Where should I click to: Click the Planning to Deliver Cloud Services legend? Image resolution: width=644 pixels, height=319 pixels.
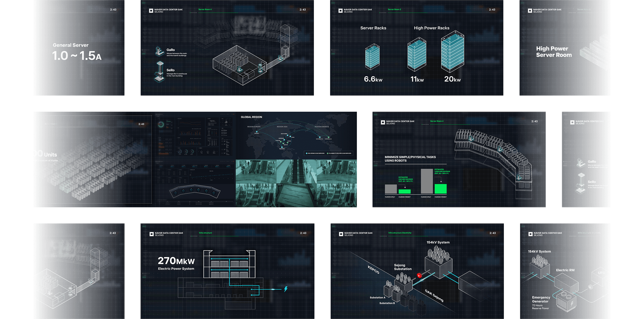tap(339, 153)
